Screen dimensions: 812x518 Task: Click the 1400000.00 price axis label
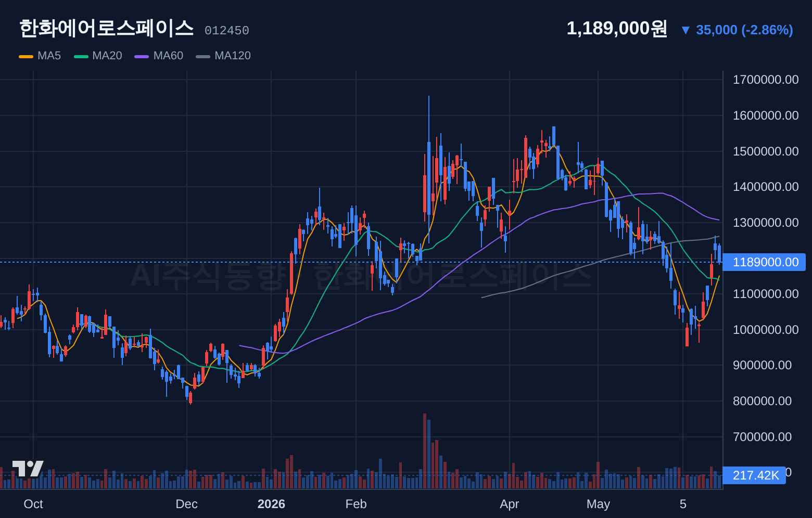pos(766,187)
